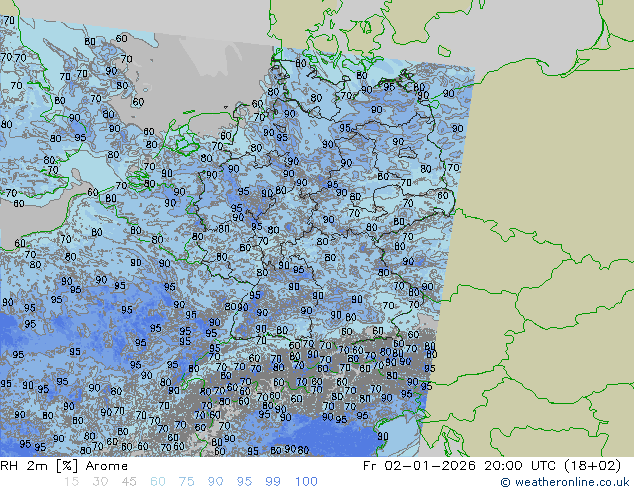
Task: Open the weatheronline.co.uk copyright credit
Action: pos(565,482)
